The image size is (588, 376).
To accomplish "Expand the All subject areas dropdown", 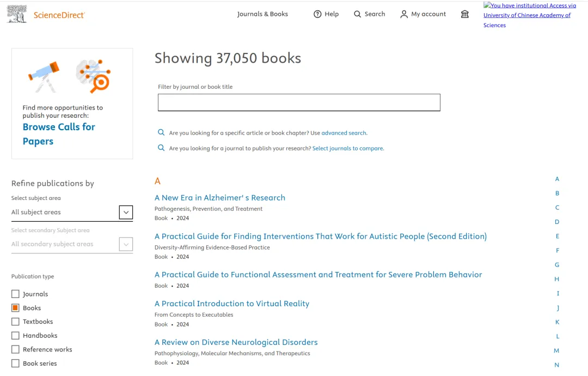I will tap(126, 212).
